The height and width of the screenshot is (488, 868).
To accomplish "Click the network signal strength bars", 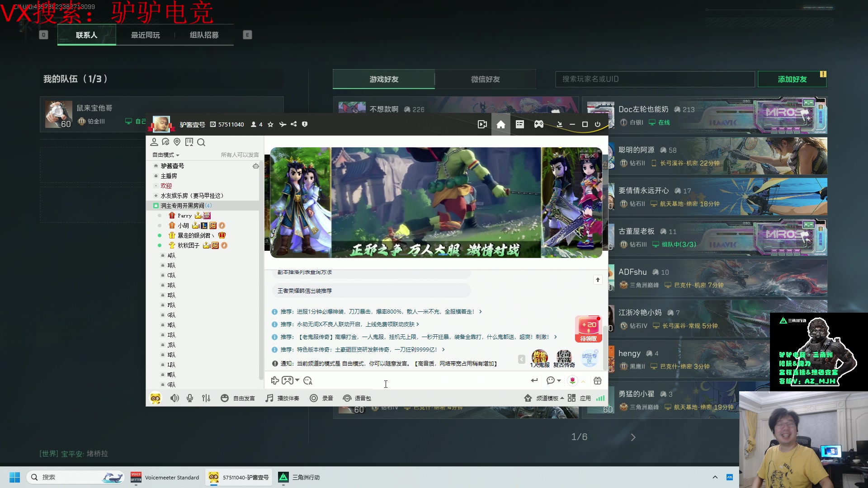I will [600, 398].
